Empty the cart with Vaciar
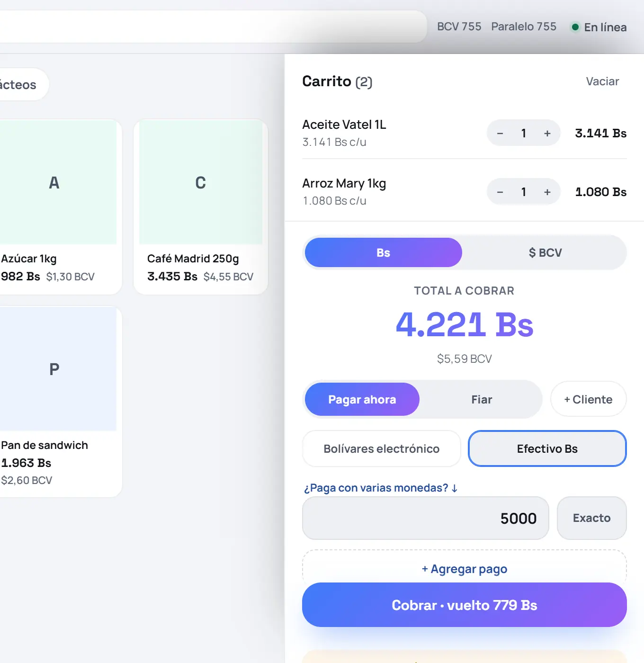Screen dimensions: 644x663 (602, 81)
